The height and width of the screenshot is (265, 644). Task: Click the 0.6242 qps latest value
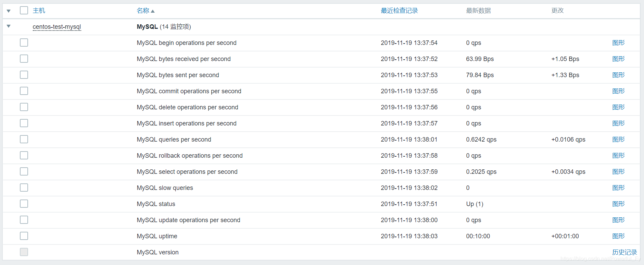coord(481,140)
